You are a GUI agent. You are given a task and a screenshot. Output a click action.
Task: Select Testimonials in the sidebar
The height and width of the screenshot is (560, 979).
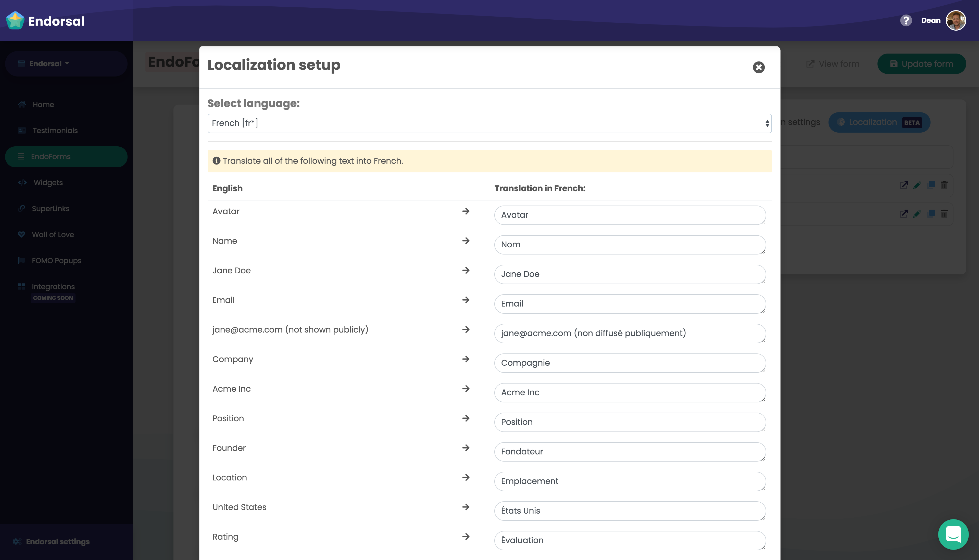[55, 130]
